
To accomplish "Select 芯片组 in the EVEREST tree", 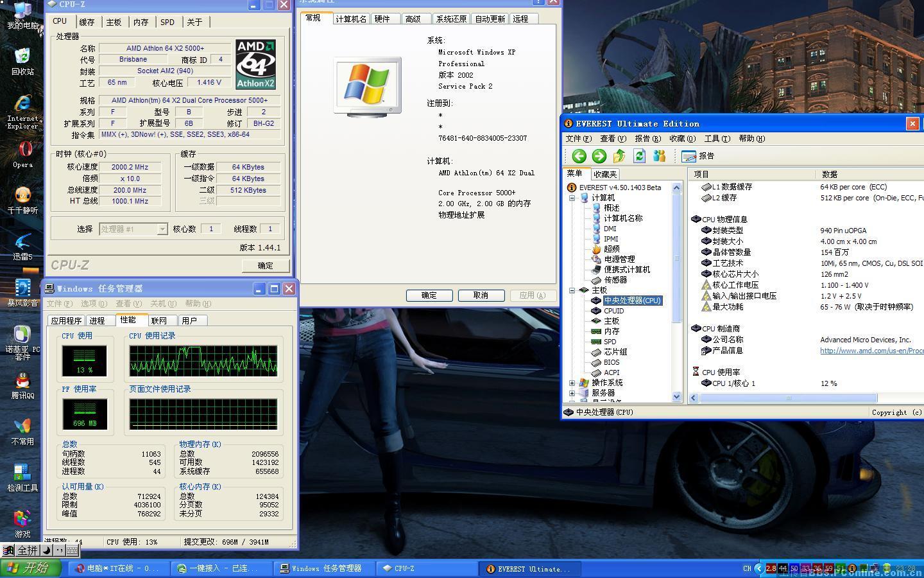I will pos(615,352).
